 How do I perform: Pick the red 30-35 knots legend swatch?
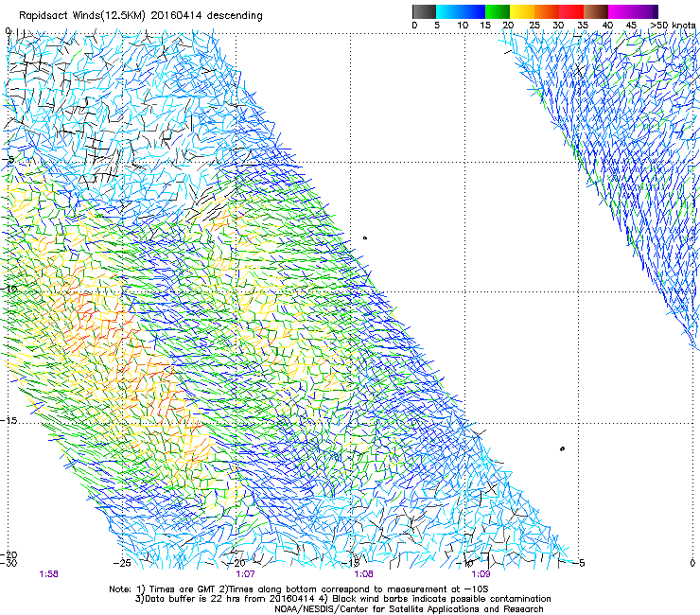coord(571,11)
